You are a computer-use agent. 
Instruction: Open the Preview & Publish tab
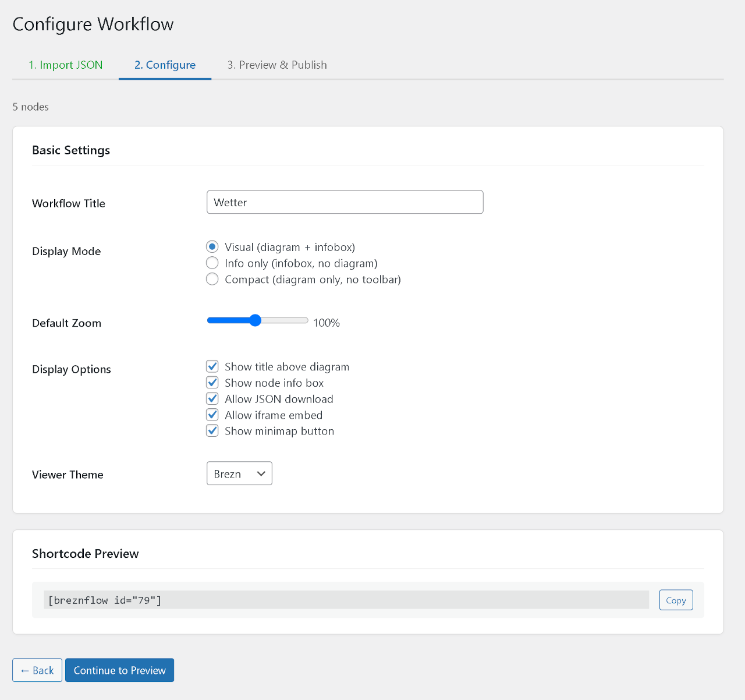pyautogui.click(x=277, y=65)
